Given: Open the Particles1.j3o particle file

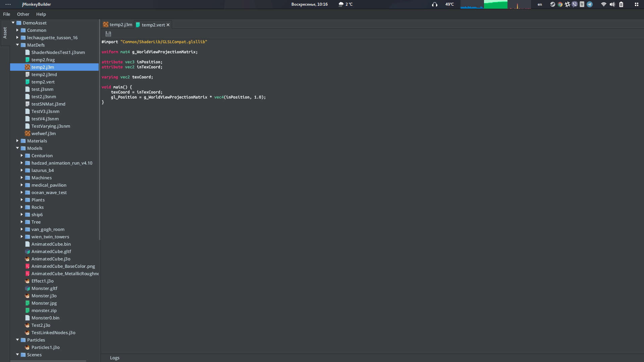Looking at the screenshot, I should tap(46, 347).
